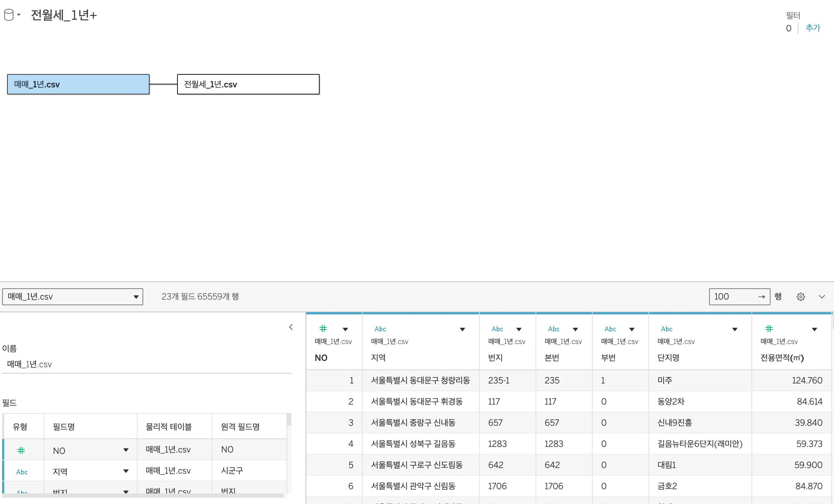Open preview settings gear icon
Viewport: 834px width, 504px height.
click(x=800, y=297)
